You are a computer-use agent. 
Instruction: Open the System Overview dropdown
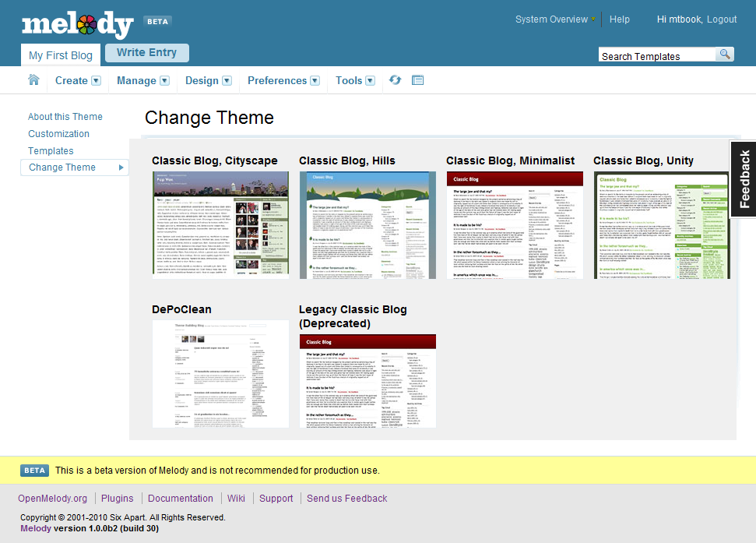coord(555,19)
